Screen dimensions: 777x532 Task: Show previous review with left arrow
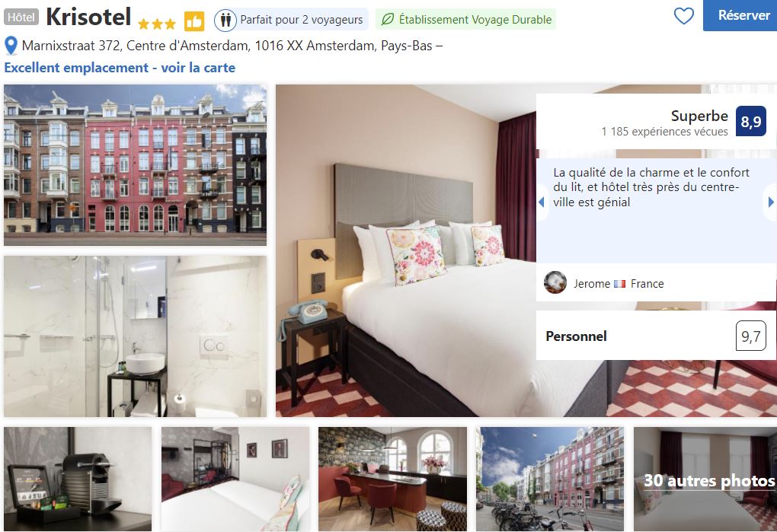(542, 202)
